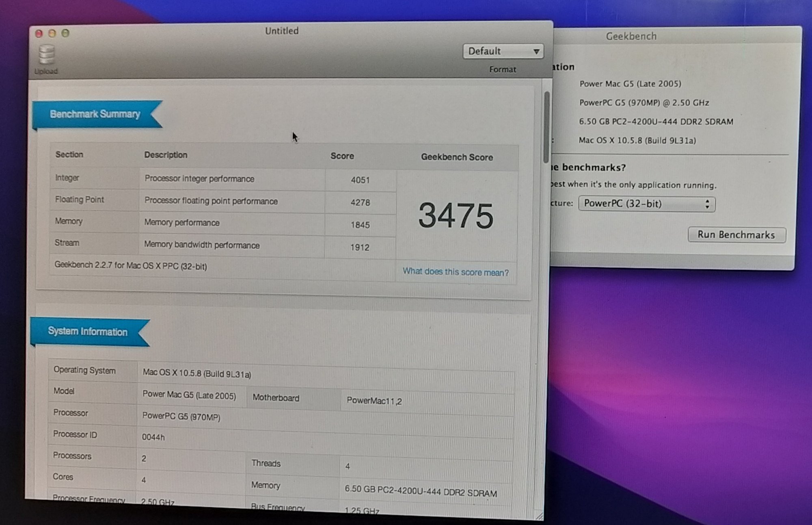812x525 pixels.
Task: Select the Floating Point score 4278 cell
Action: (360, 202)
